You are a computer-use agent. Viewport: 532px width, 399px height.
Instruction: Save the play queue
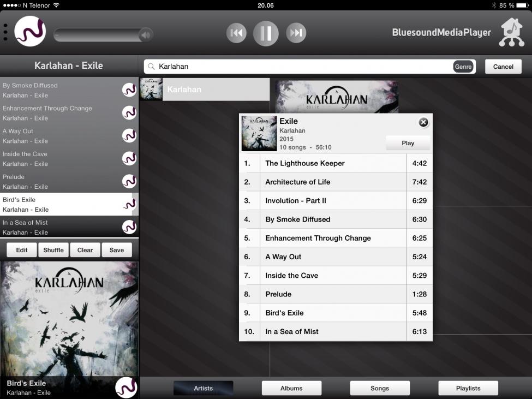[117, 250]
